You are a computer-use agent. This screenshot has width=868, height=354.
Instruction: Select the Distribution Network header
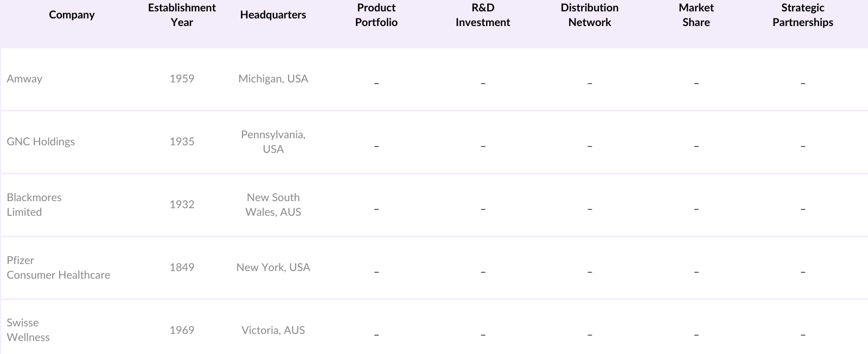[x=590, y=15]
